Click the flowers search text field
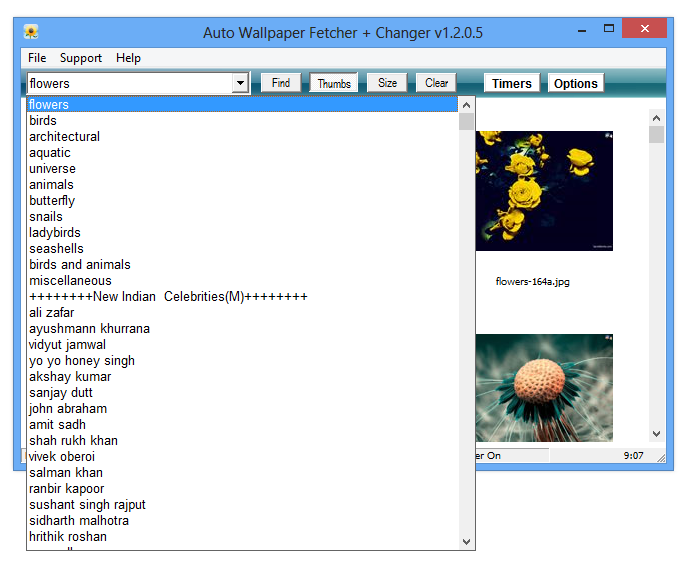Screen dimensions: 693x566 point(129,84)
